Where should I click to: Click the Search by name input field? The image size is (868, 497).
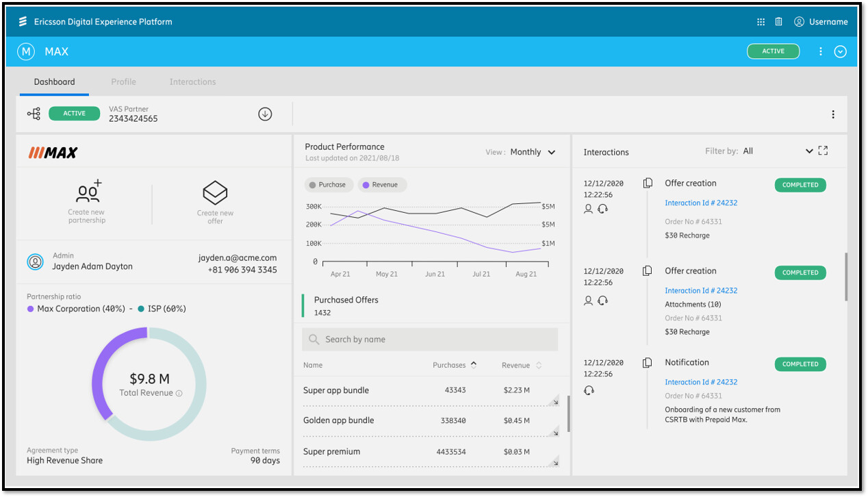coord(430,339)
